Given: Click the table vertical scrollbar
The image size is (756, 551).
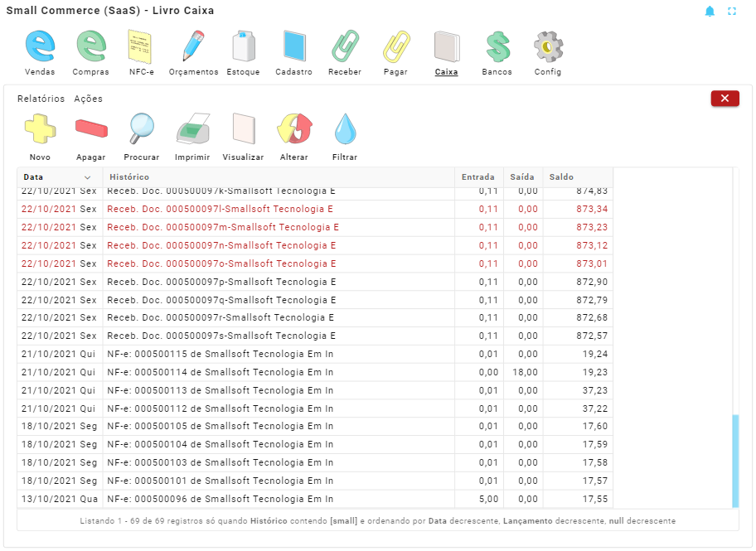Looking at the screenshot, I should (x=735, y=461).
